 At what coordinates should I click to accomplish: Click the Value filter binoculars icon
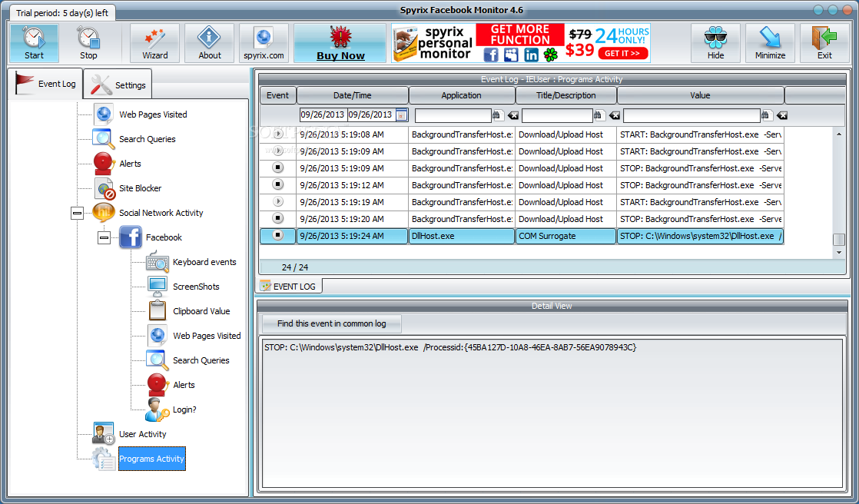767,115
